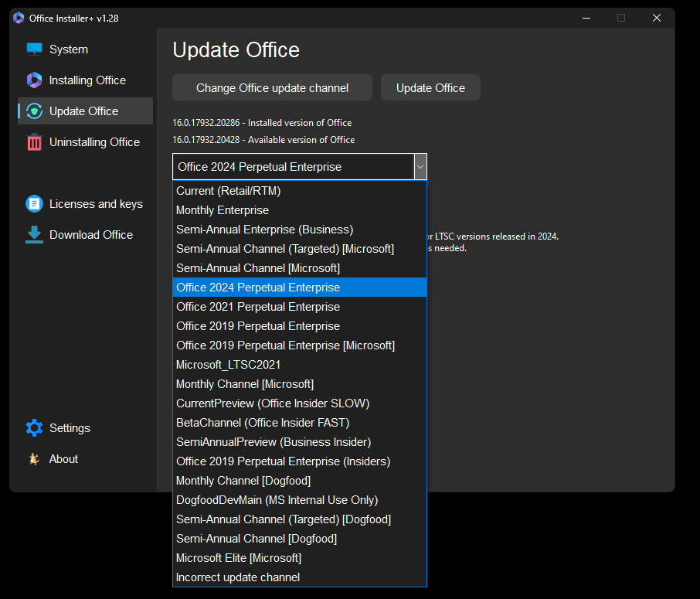Click the available version 16.0.17932.20428 text
The height and width of the screenshot is (599, 700).
(263, 140)
